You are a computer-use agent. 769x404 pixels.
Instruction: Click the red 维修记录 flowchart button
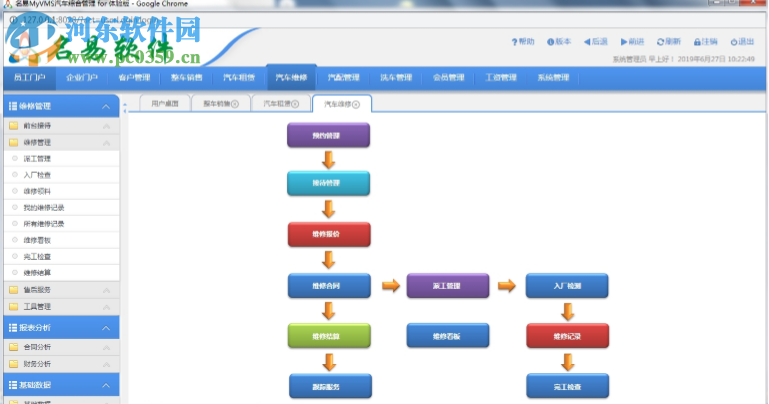[567, 336]
